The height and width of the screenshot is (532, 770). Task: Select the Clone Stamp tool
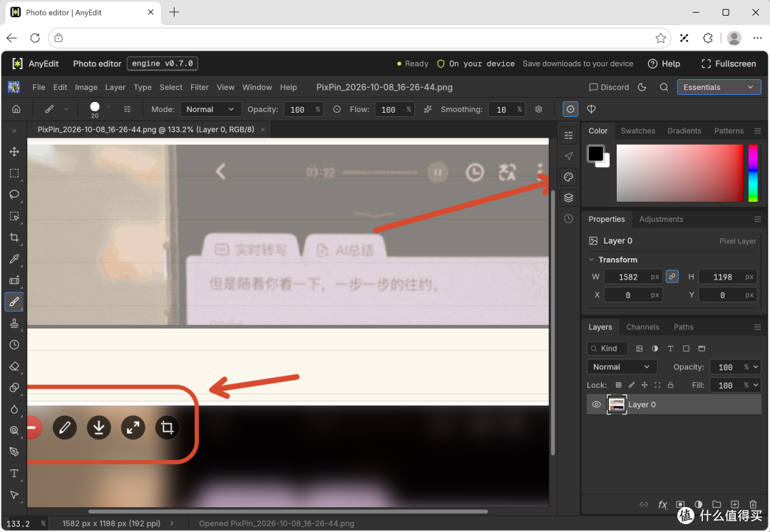[x=14, y=323]
